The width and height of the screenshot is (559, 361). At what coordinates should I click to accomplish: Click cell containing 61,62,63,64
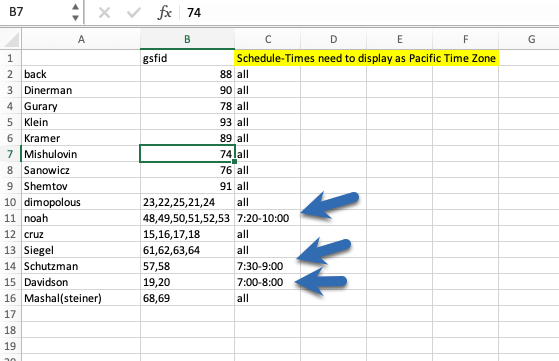tap(188, 250)
